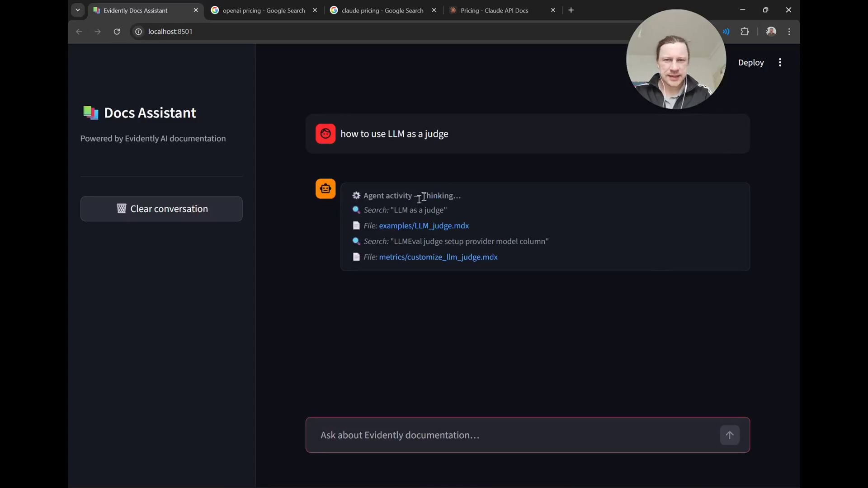Click the Clear conversation button
Screen dimensions: 868x488
[x=161, y=209]
